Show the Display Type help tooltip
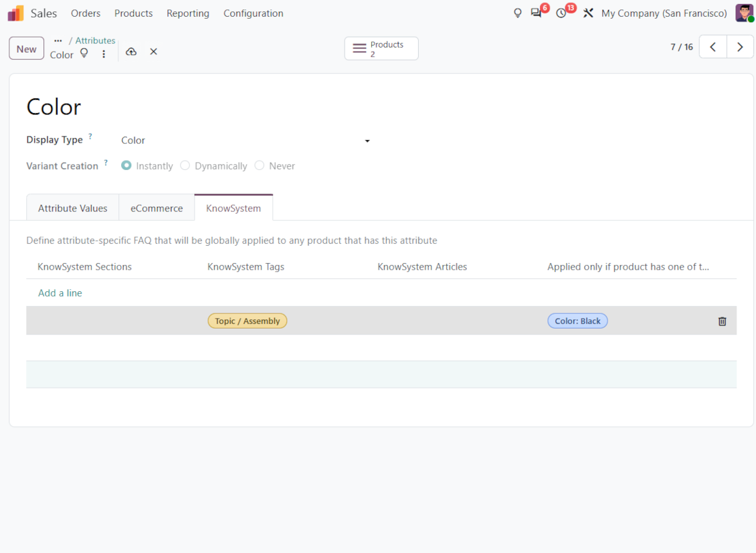This screenshot has width=756, height=553. point(90,137)
